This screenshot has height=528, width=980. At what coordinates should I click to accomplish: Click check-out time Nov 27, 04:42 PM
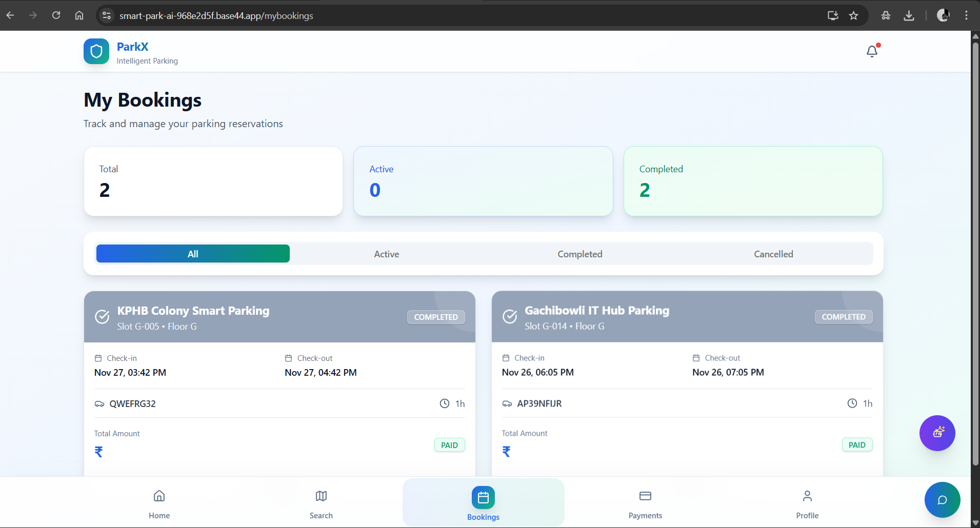321,373
